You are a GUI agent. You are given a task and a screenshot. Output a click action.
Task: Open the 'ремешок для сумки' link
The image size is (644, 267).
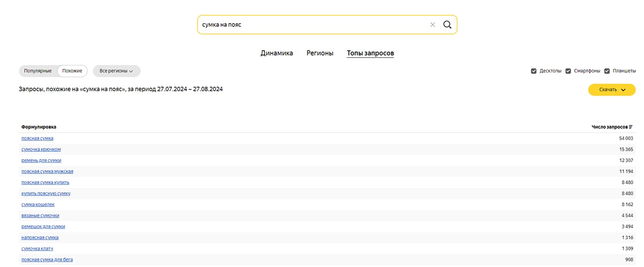43,227
